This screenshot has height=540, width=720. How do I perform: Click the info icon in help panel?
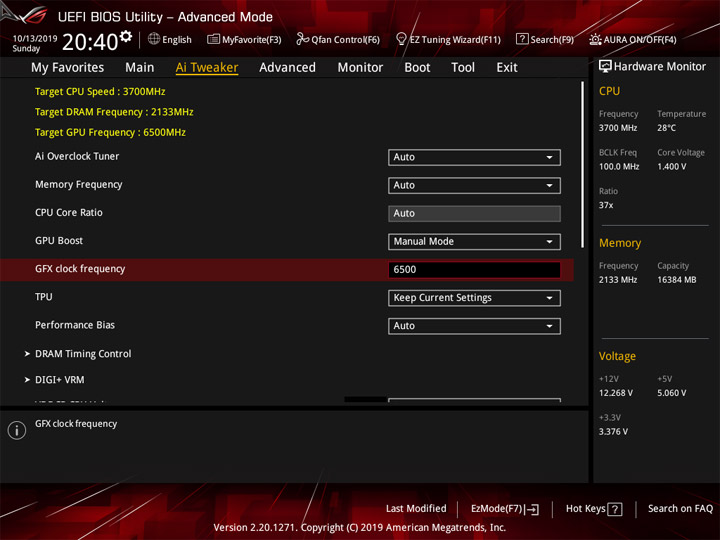pos(17,430)
